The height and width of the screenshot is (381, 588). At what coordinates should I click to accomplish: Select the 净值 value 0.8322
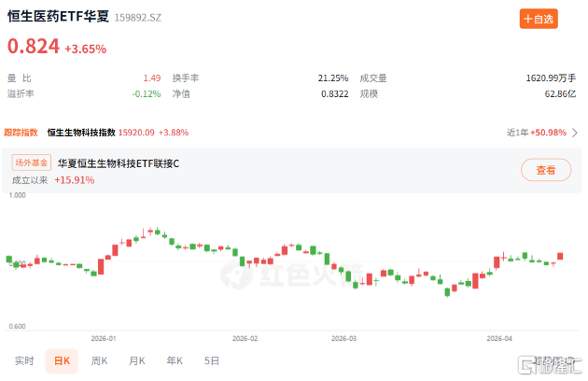tap(334, 93)
